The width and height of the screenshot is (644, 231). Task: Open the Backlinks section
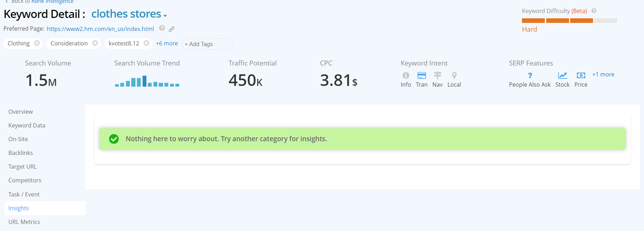(21, 153)
